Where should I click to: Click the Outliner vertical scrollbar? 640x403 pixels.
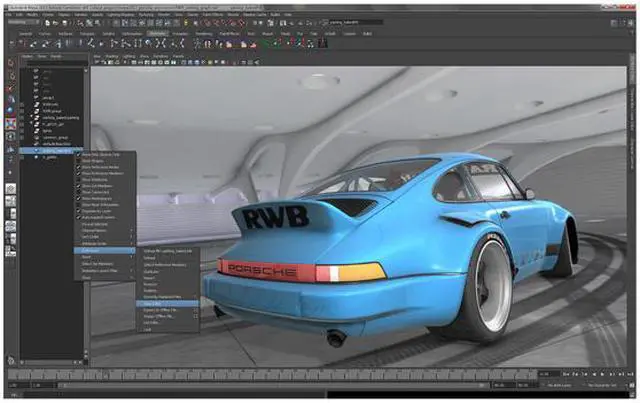tap(86, 212)
